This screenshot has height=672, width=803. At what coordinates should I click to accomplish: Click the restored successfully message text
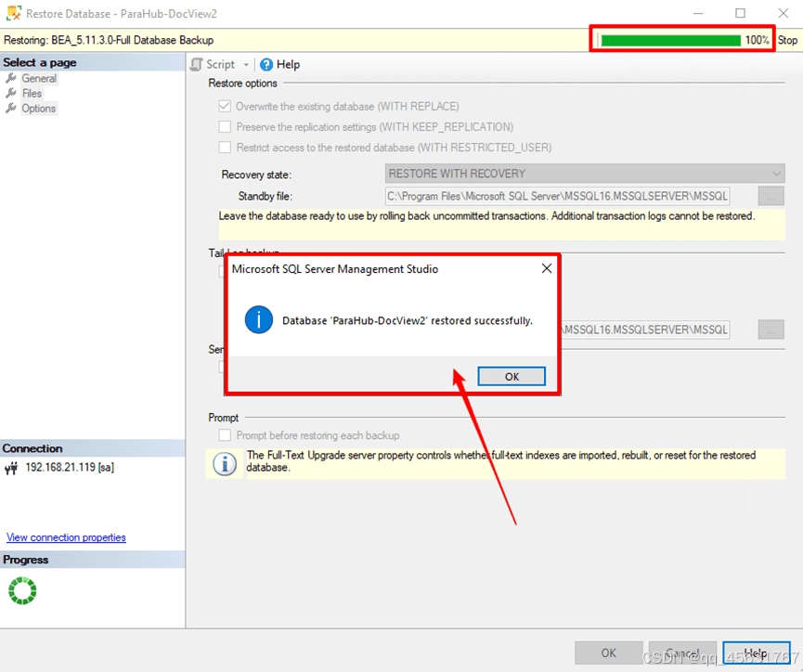click(x=408, y=320)
